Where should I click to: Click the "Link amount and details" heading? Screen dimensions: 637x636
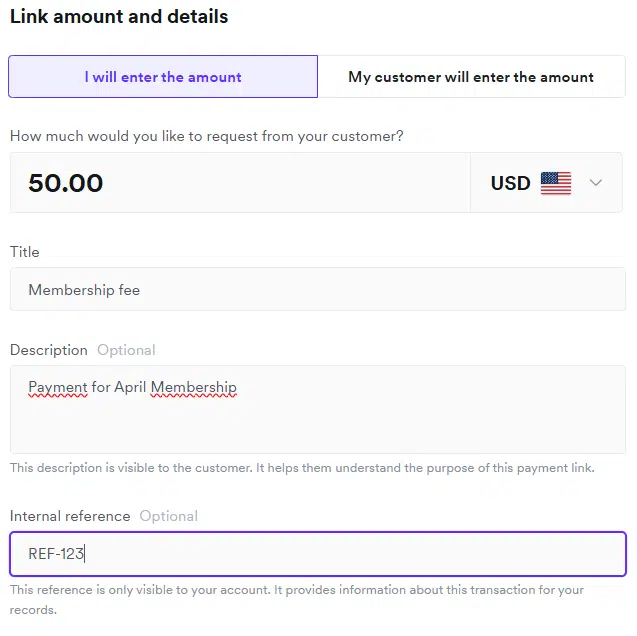click(119, 17)
